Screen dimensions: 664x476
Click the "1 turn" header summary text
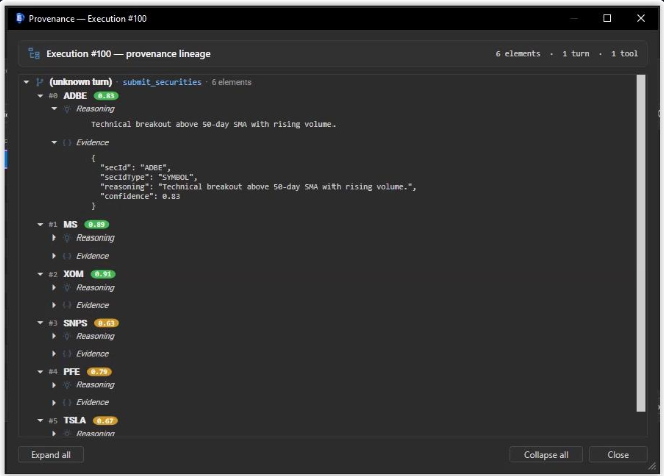click(x=575, y=53)
